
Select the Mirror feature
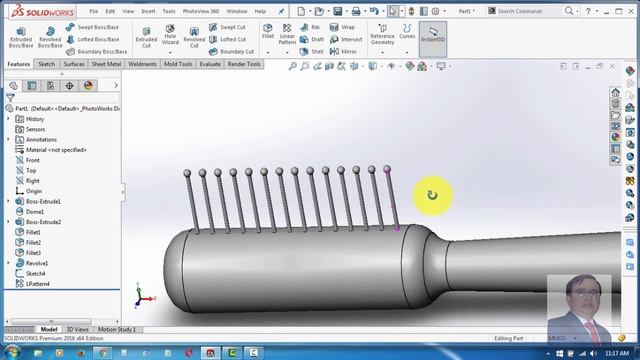[343, 51]
